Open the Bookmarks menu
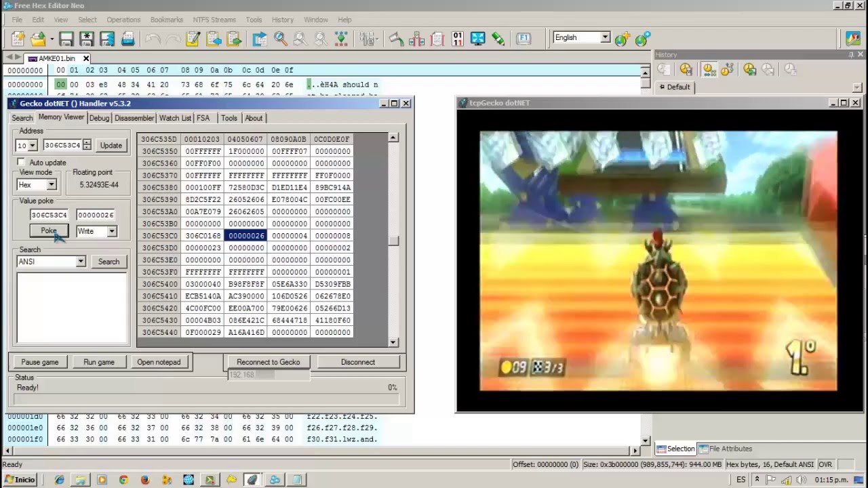The height and width of the screenshot is (488, 868). 166,20
